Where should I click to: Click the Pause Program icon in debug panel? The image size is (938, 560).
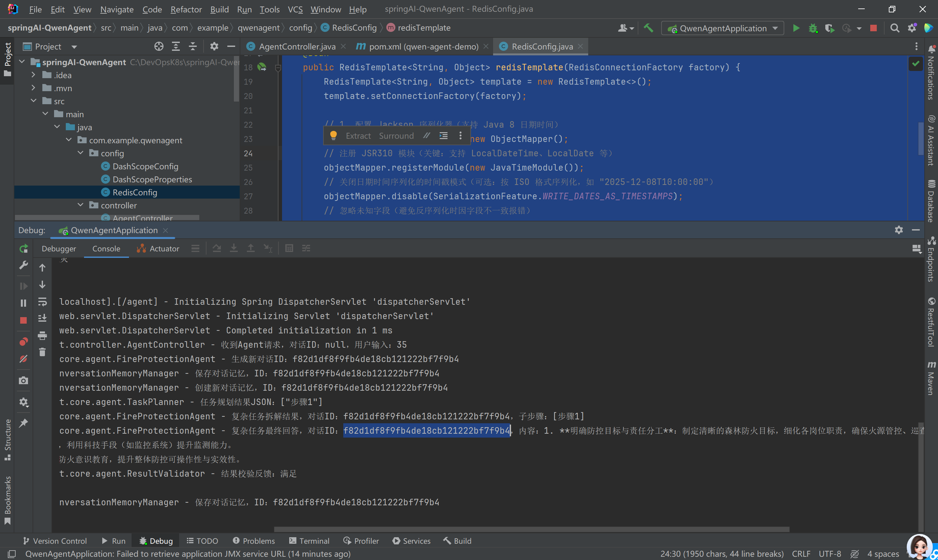pyautogui.click(x=23, y=303)
